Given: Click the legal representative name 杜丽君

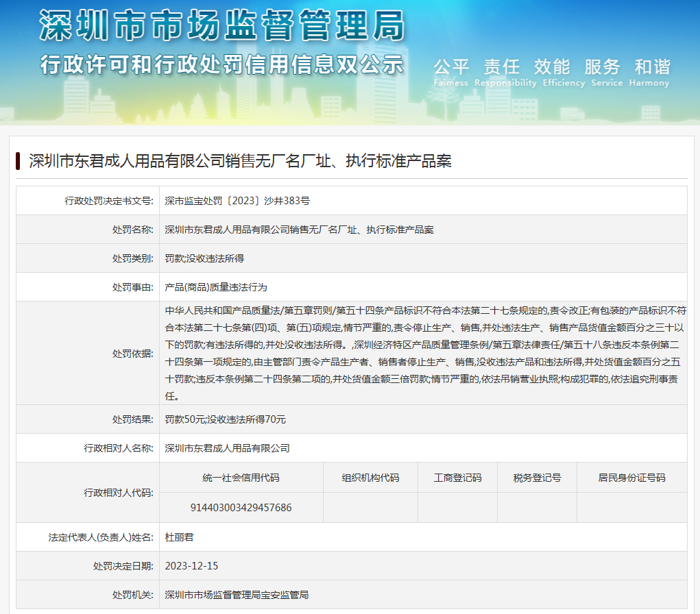Looking at the screenshot, I should coord(179,537).
